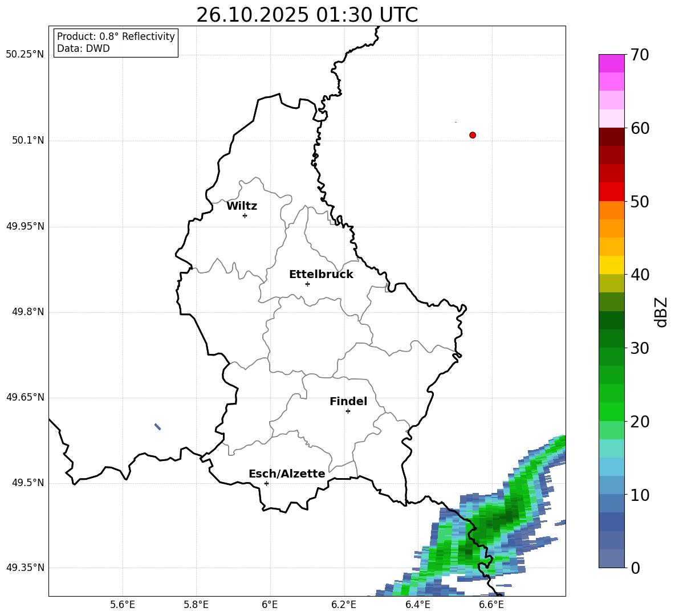Image resolution: width=675 pixels, height=616 pixels.
Task: Click the 5.8°E longitude label
Action: 196,605
